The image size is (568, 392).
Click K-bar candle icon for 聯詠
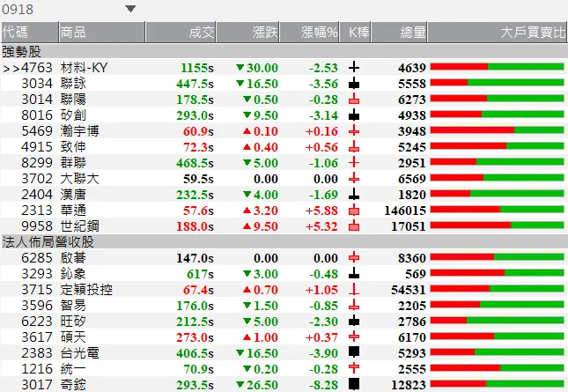354,84
